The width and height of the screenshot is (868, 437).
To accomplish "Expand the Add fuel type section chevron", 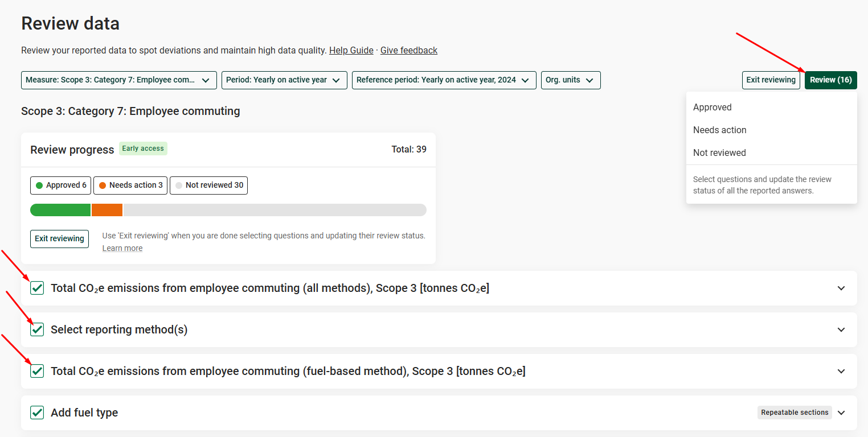I will [841, 413].
